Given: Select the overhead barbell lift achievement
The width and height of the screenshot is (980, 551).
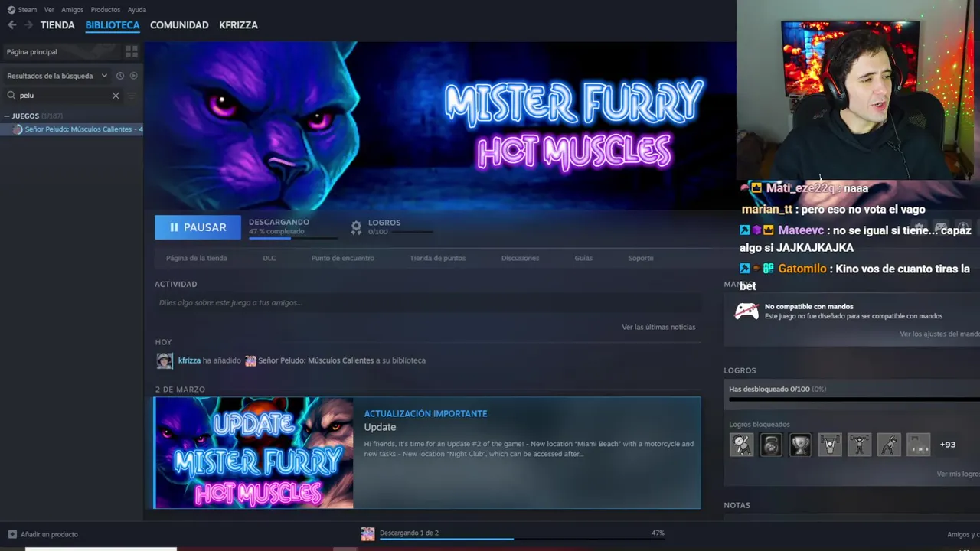Looking at the screenshot, I should point(859,445).
